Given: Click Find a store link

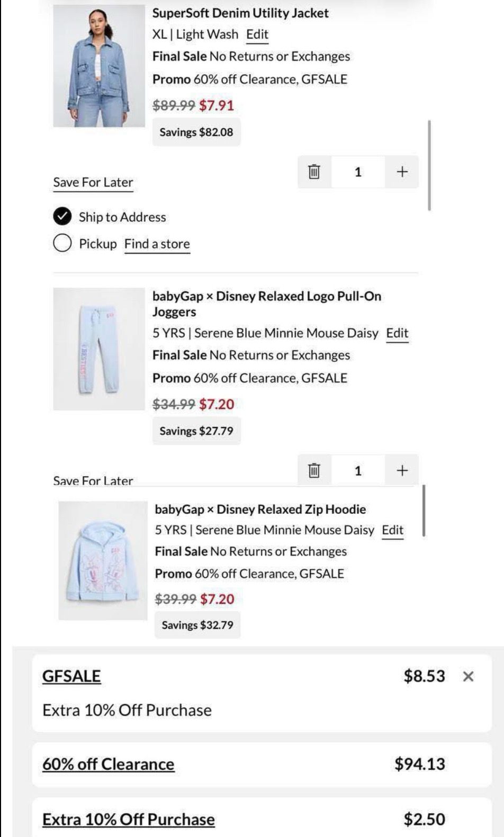Looking at the screenshot, I should pyautogui.click(x=157, y=244).
